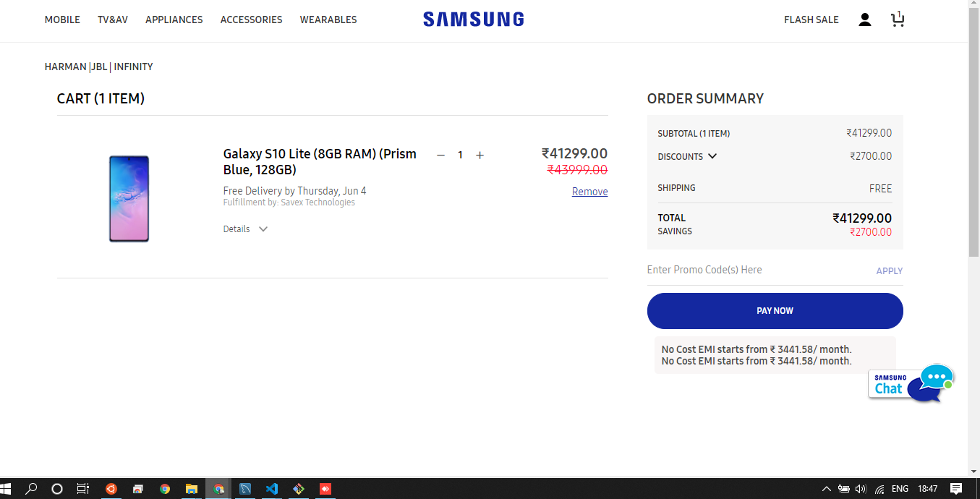
Task: Open Google Chrome pinned taskbar icon
Action: pos(165,489)
